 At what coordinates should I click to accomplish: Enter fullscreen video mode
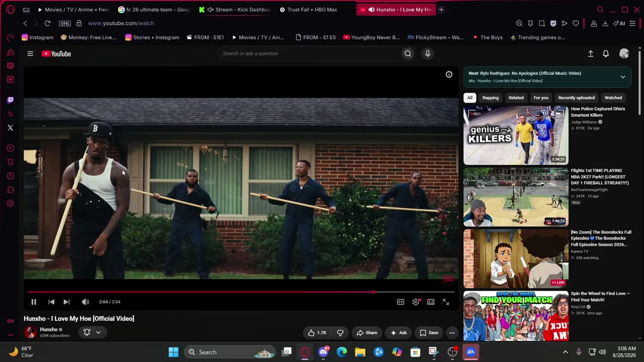(x=446, y=302)
